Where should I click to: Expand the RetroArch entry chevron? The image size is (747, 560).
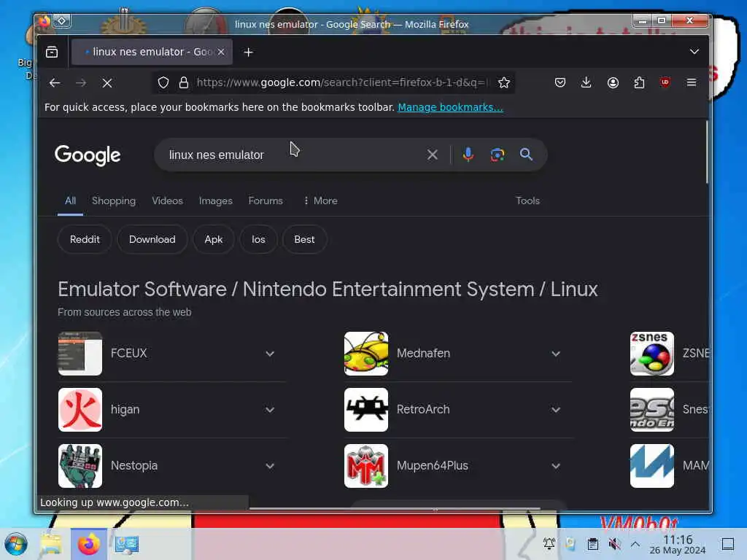click(x=556, y=410)
